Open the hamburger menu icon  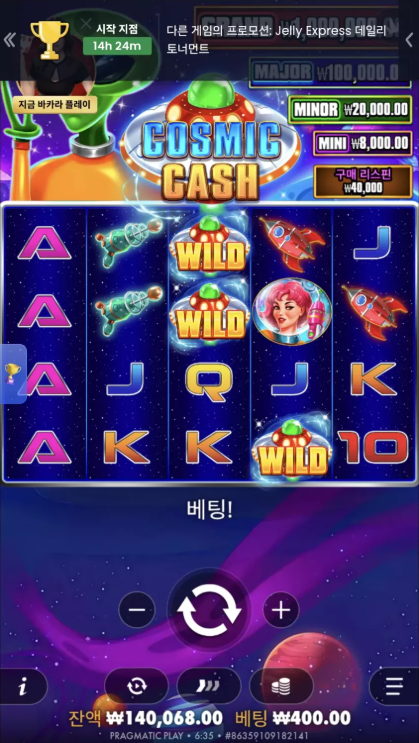394,686
